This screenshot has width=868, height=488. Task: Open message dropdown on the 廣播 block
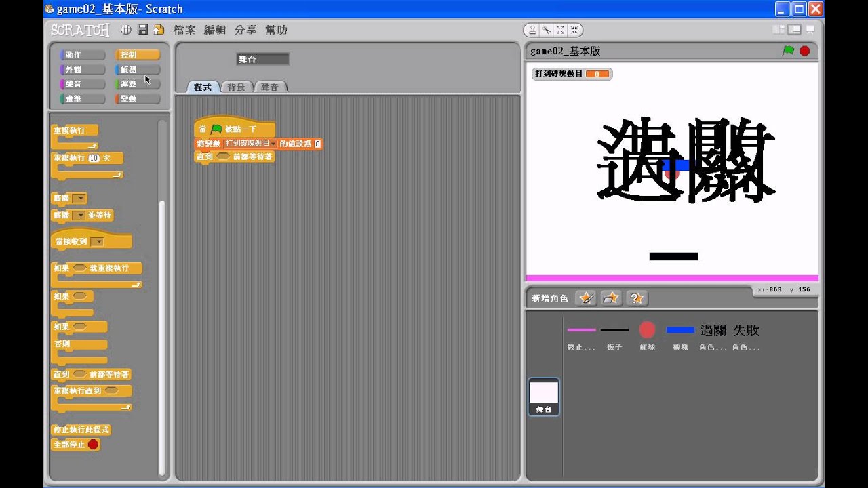pos(79,199)
